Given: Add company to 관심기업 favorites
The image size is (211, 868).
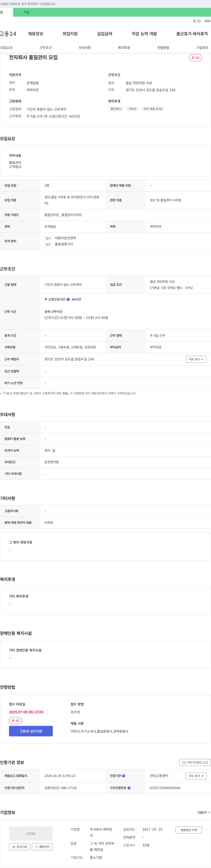Looking at the screenshot, I should (20, 847).
